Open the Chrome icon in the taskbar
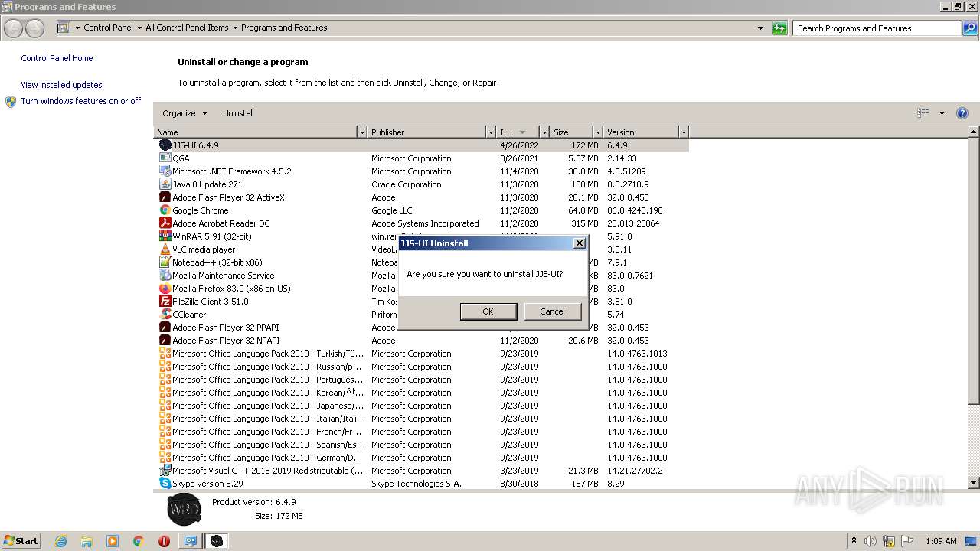The height and width of the screenshot is (551, 980). pos(139,541)
